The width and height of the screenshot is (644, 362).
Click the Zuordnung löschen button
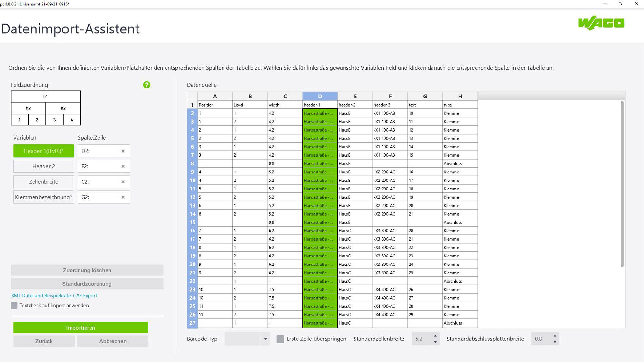[x=87, y=270]
